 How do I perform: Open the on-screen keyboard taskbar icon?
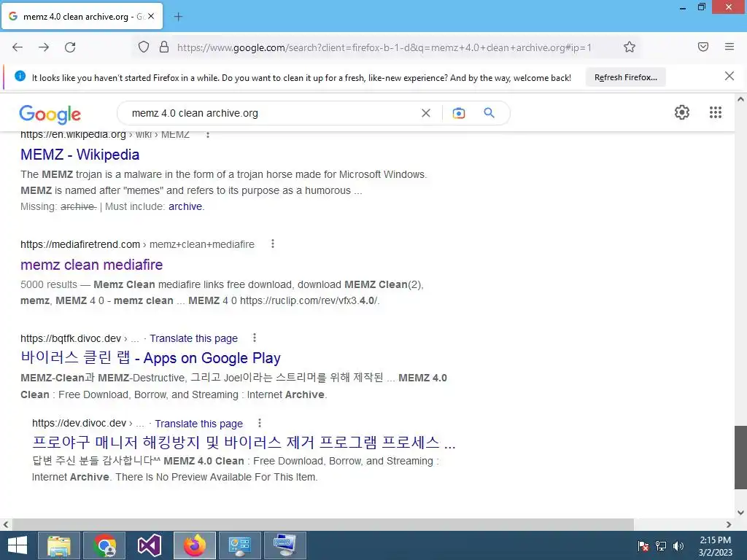(x=285, y=545)
